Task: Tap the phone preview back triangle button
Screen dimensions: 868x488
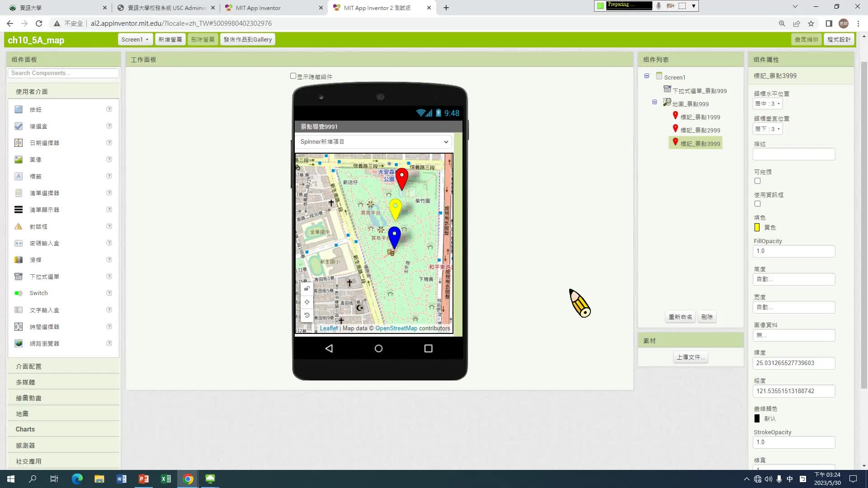Action: click(329, 348)
